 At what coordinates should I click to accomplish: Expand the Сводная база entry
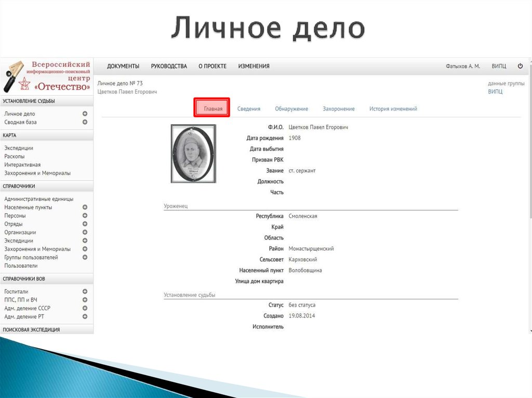pos(84,122)
